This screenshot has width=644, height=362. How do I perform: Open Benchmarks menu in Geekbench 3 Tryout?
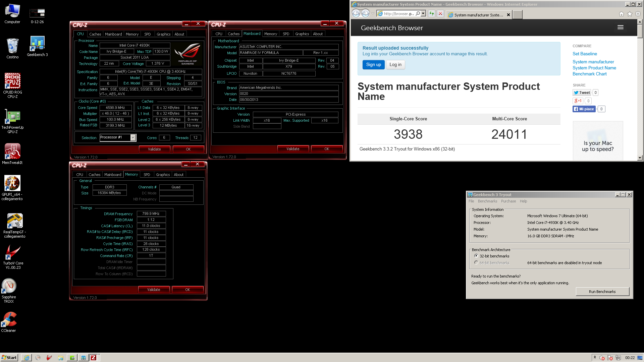point(487,201)
